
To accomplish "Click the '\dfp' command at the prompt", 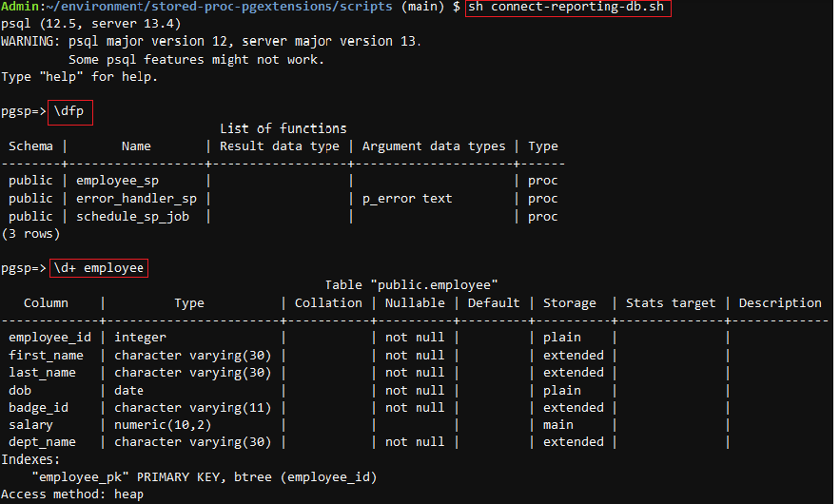I will pyautogui.click(x=69, y=111).
